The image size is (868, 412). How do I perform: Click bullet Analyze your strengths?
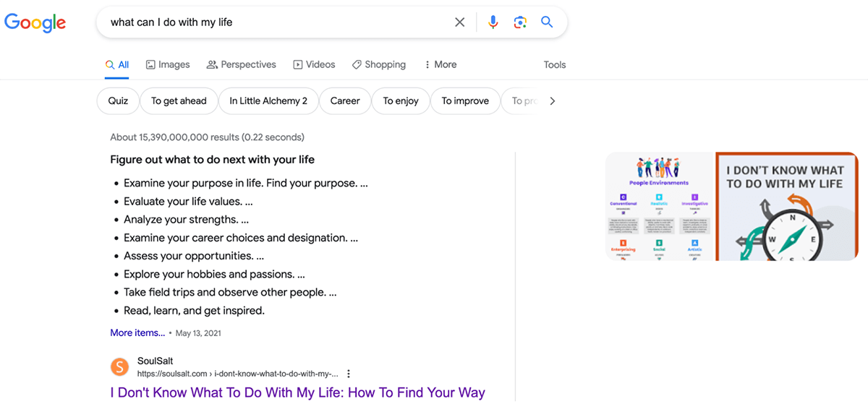(x=186, y=220)
